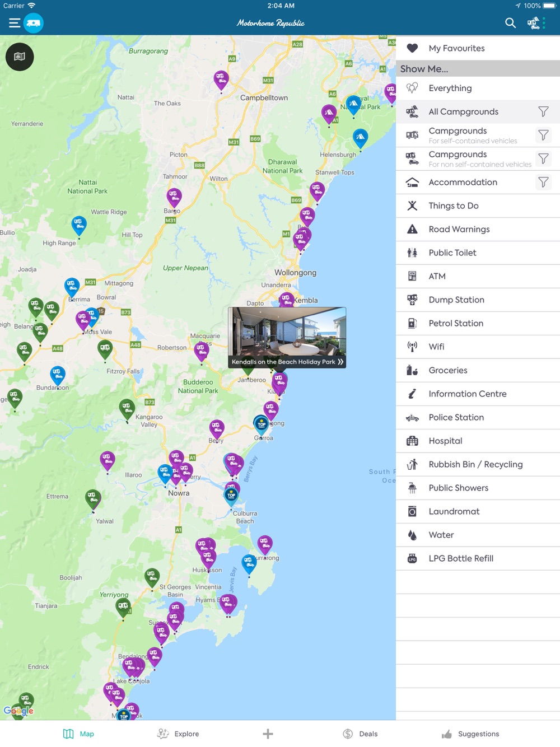Image resolution: width=560 pixels, height=747 pixels.
Task: Tap the green pin near Fitzroy Falls
Action: tap(105, 349)
